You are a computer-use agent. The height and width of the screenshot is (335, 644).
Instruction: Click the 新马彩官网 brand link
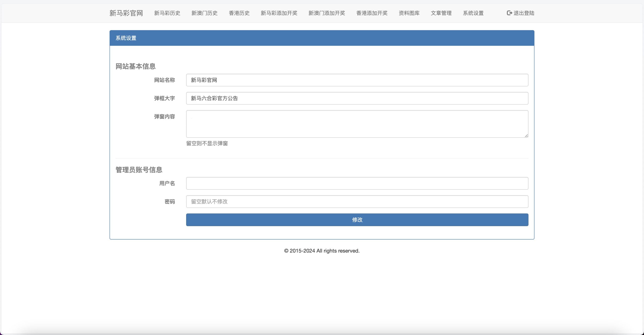point(126,13)
